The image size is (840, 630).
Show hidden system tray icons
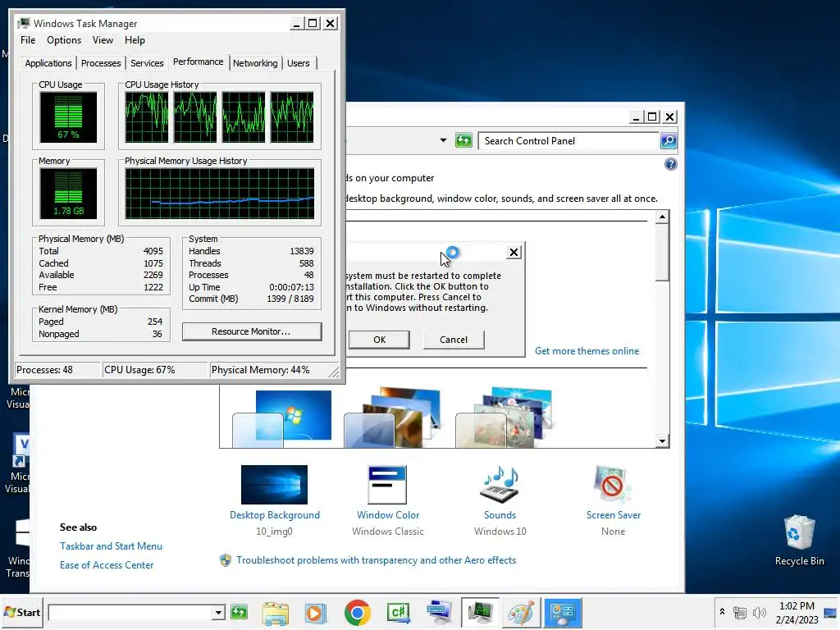[722, 612]
